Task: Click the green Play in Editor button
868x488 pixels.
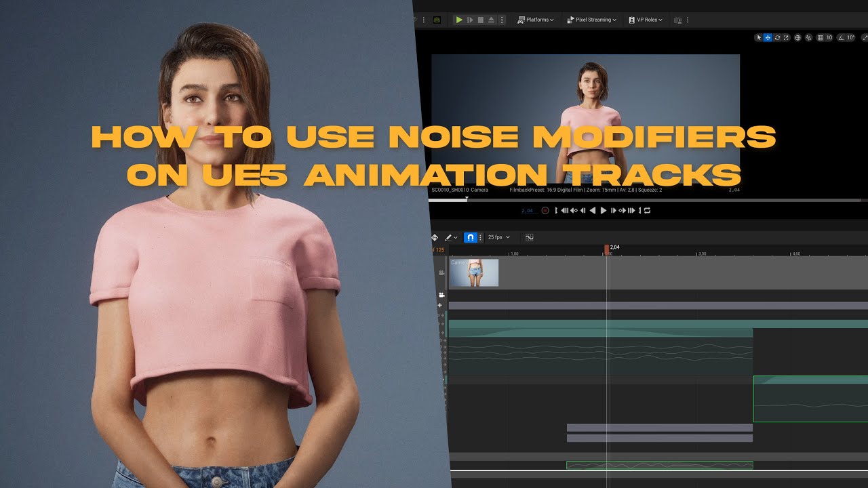Action: point(459,20)
